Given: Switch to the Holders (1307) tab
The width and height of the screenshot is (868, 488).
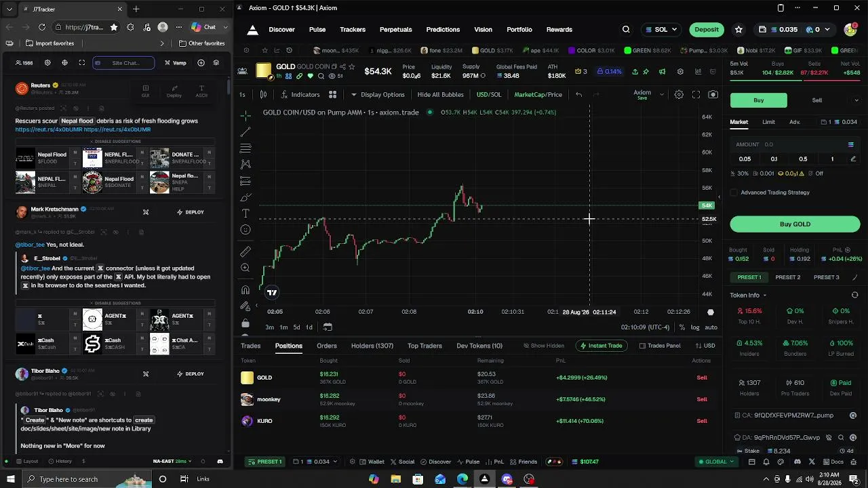Looking at the screenshot, I should coord(372,346).
